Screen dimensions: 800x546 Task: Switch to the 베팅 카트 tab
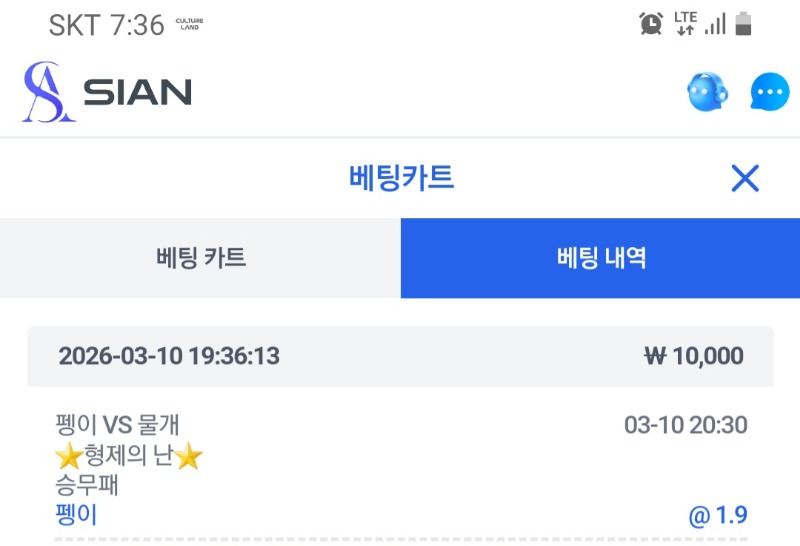tap(201, 258)
